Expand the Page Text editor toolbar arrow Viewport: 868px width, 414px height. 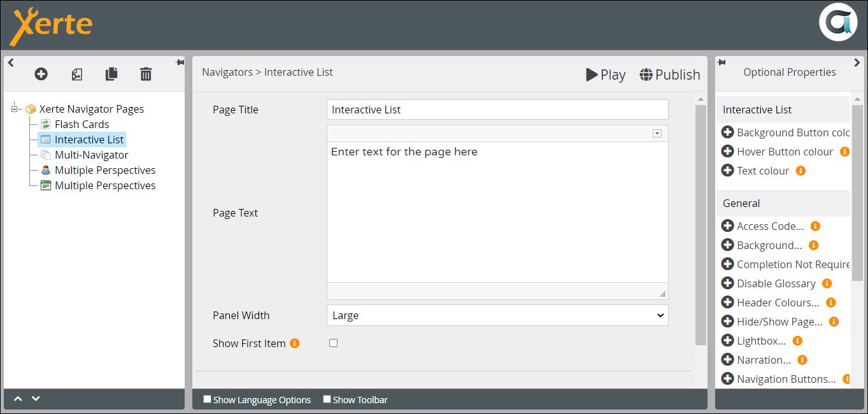(x=657, y=133)
